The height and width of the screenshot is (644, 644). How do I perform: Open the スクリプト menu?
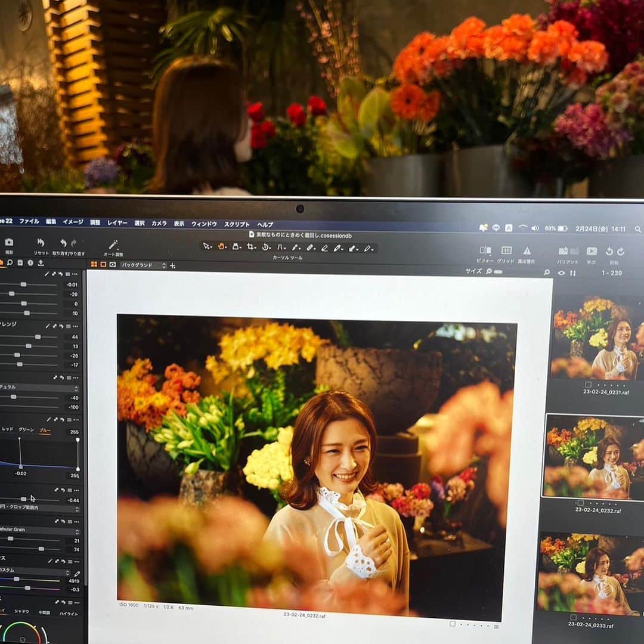tap(237, 224)
